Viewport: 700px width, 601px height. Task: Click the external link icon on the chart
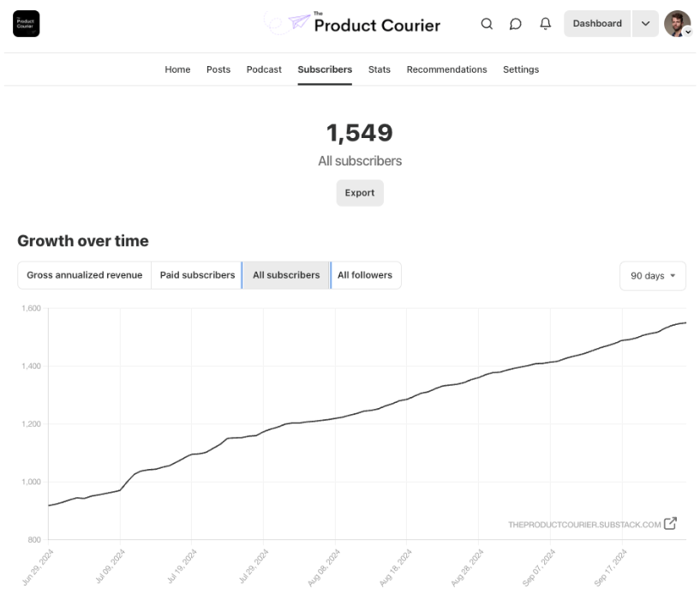pos(671,524)
